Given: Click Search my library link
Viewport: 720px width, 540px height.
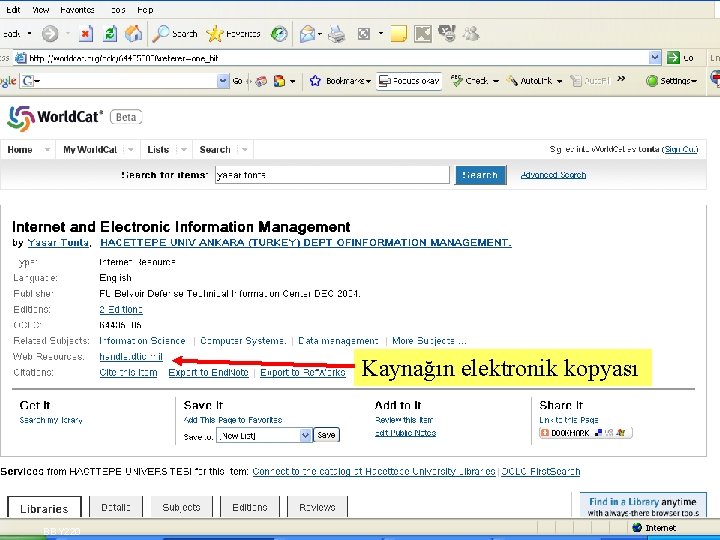Looking at the screenshot, I should 51,420.
